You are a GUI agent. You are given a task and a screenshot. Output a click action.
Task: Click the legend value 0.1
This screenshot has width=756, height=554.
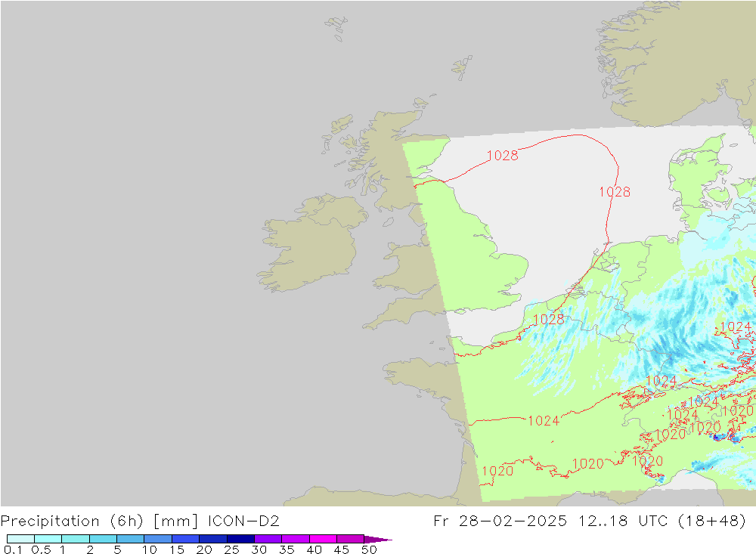click(13, 549)
